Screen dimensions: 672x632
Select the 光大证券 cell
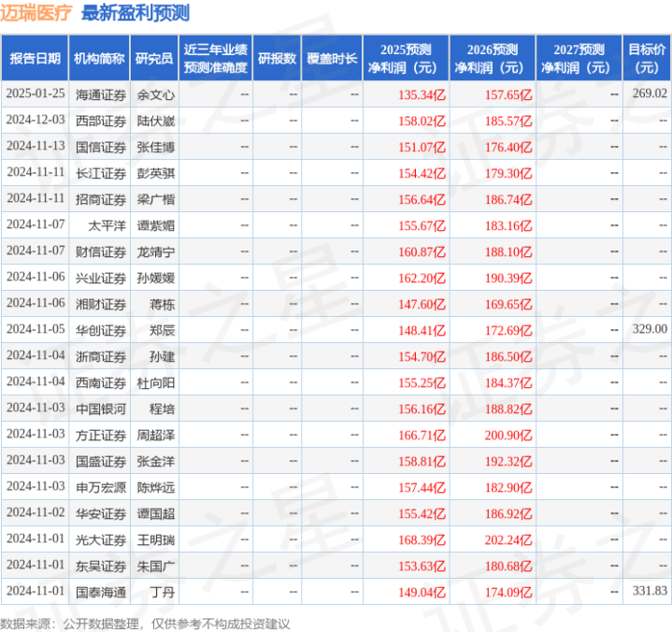tap(101, 539)
